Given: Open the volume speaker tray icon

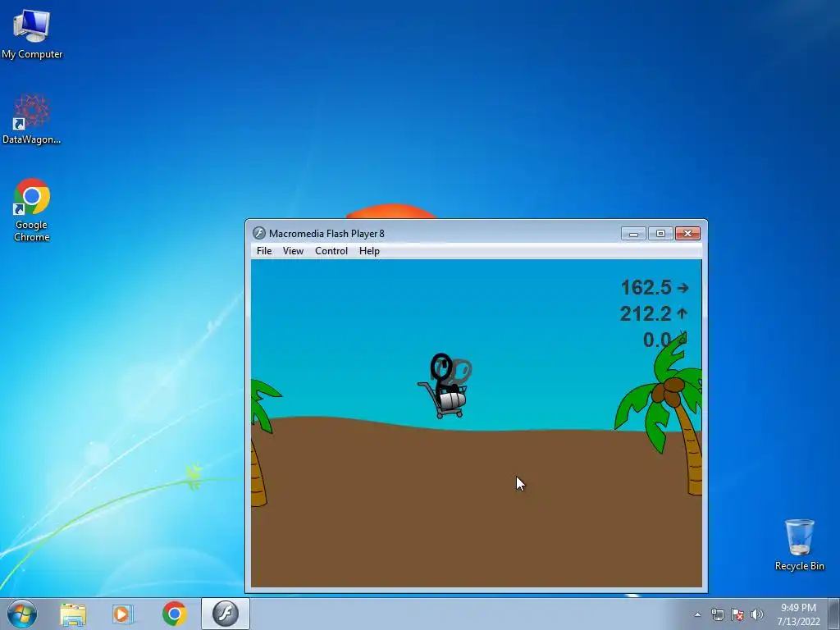Looking at the screenshot, I should (x=756, y=614).
